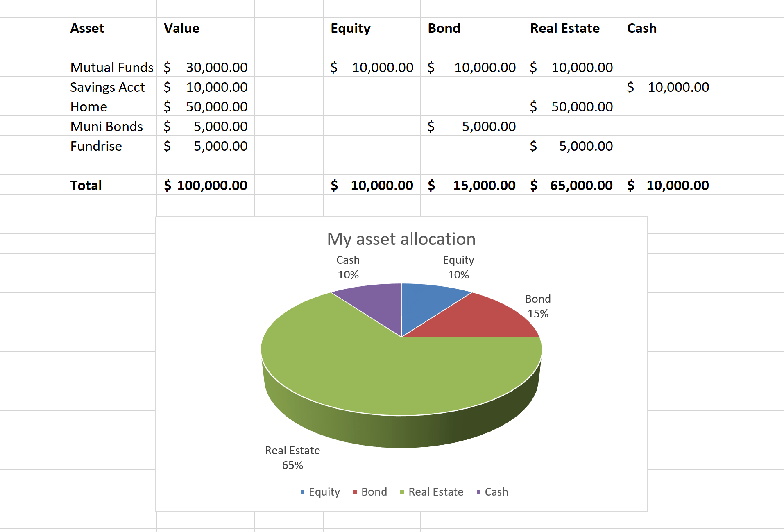
Task: Select the Equity legend entry
Action: (324, 492)
